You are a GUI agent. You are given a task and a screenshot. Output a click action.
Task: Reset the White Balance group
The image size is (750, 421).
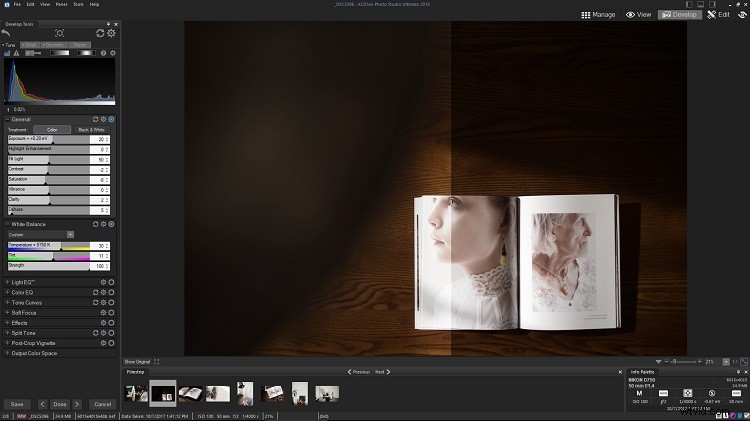(x=95, y=224)
